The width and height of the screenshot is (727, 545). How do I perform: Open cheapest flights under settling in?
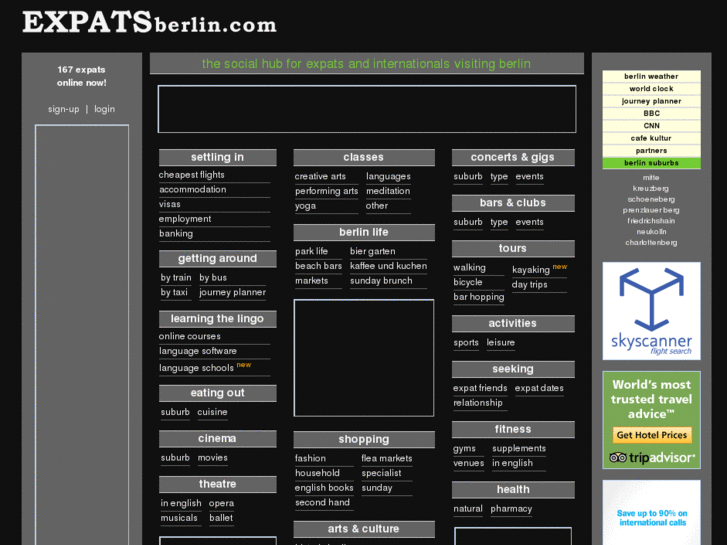pos(191,175)
